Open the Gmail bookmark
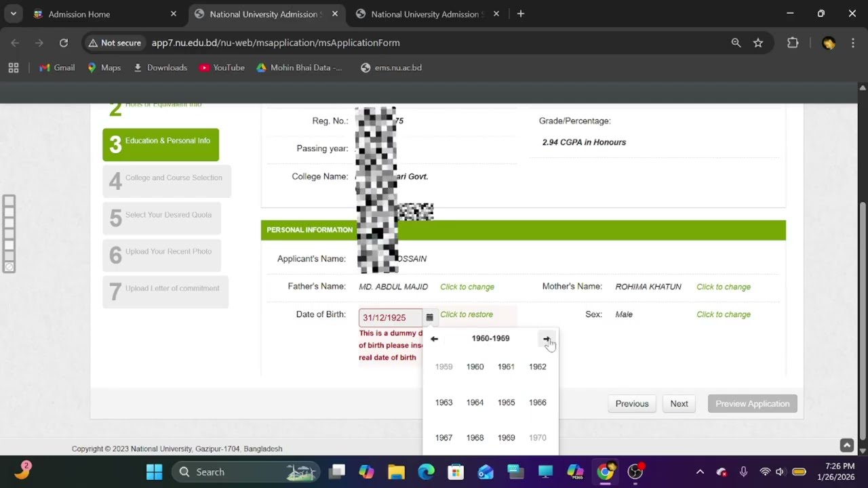868x488 pixels. point(57,68)
